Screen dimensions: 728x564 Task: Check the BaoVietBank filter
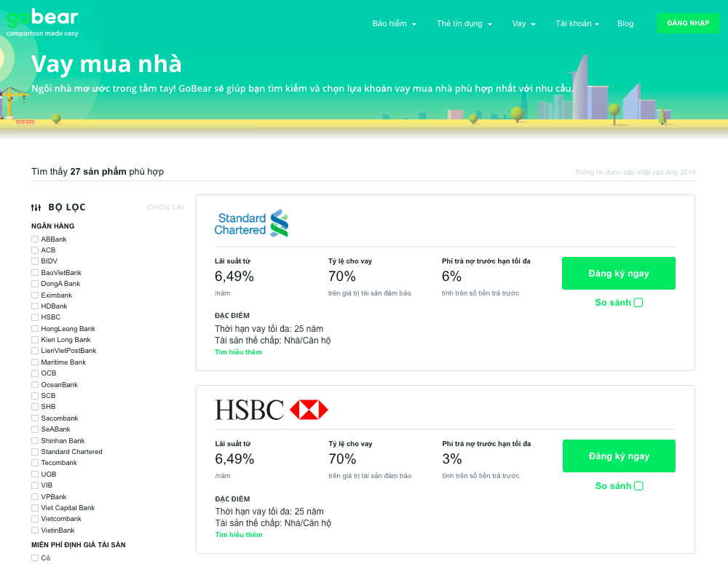[35, 272]
